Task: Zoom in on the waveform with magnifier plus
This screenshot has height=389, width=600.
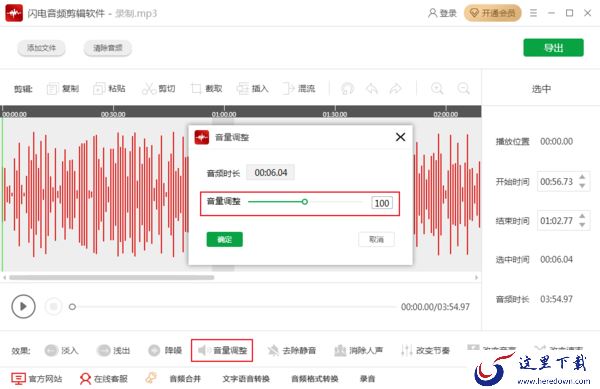Action: (437, 89)
